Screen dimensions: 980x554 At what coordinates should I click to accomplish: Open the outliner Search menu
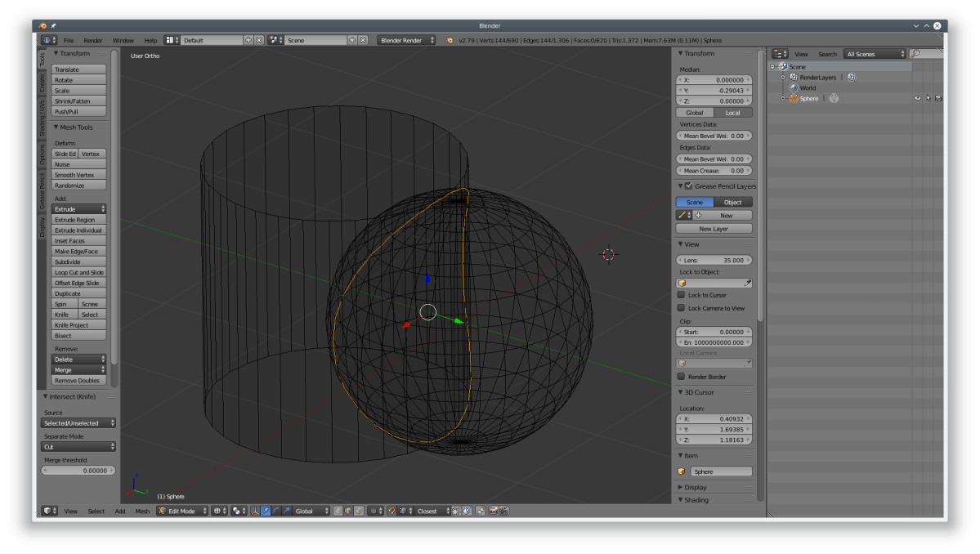point(827,54)
